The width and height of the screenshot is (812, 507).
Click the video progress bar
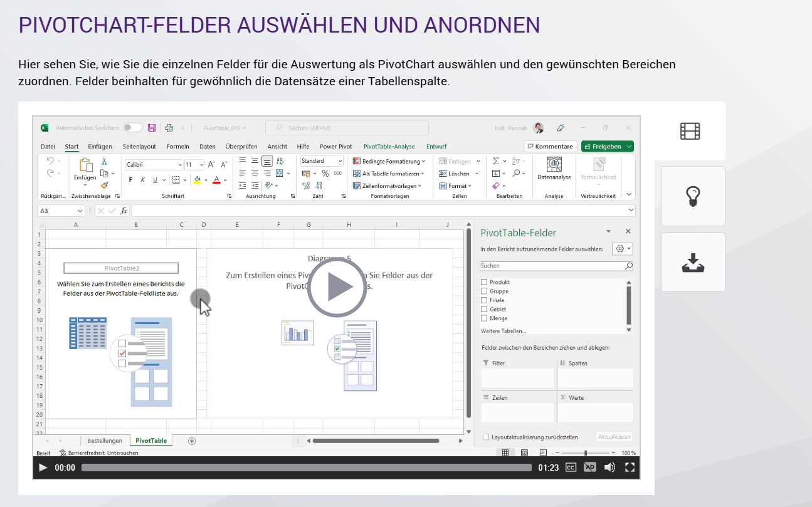(x=307, y=468)
